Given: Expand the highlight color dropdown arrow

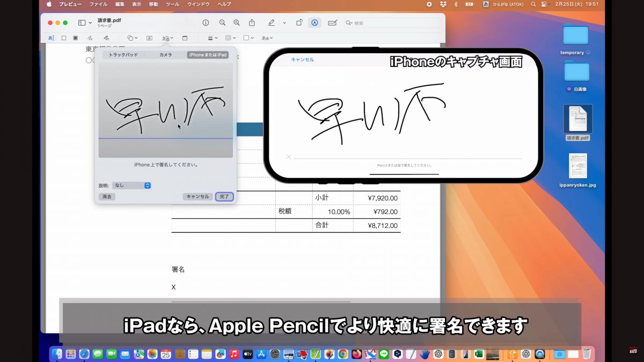Looking at the screenshot, I should coord(284,23).
